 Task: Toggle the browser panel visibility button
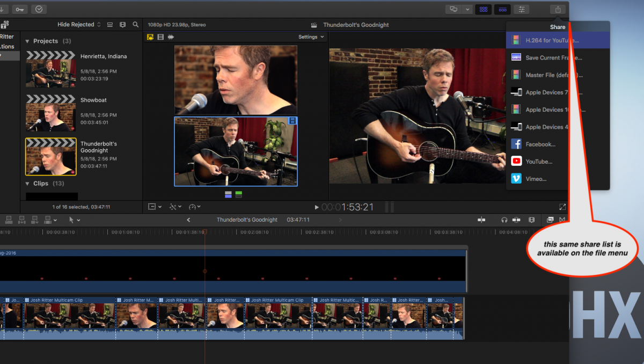point(483,9)
